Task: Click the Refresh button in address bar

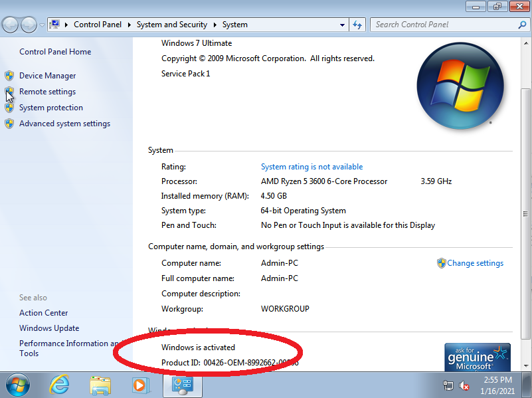Action: click(x=357, y=25)
